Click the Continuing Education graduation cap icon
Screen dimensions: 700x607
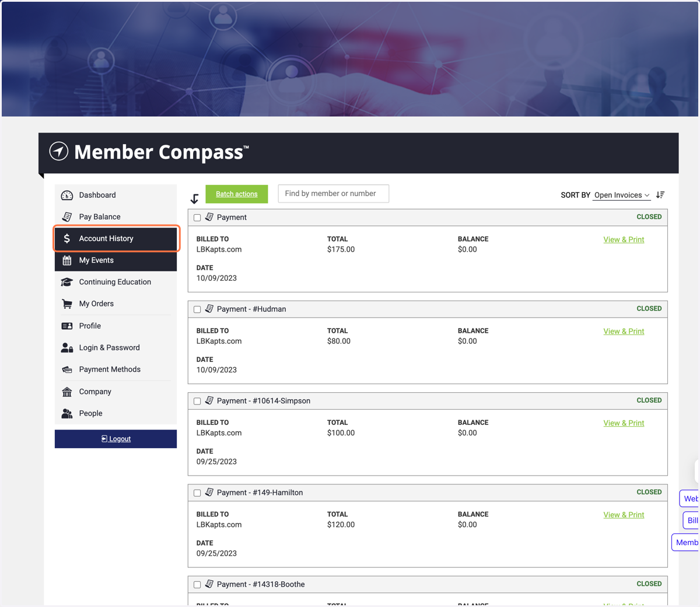coord(67,282)
